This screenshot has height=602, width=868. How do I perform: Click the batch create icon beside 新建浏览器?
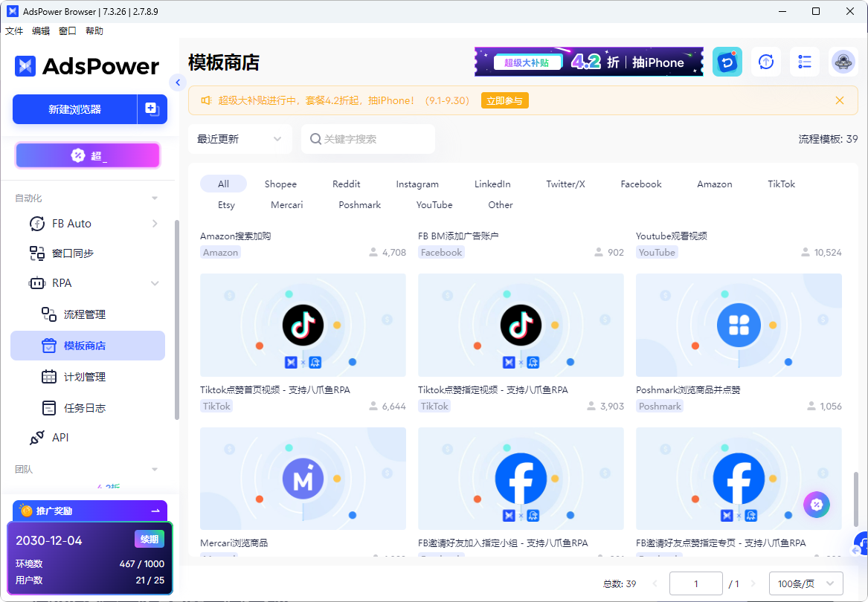pos(152,109)
